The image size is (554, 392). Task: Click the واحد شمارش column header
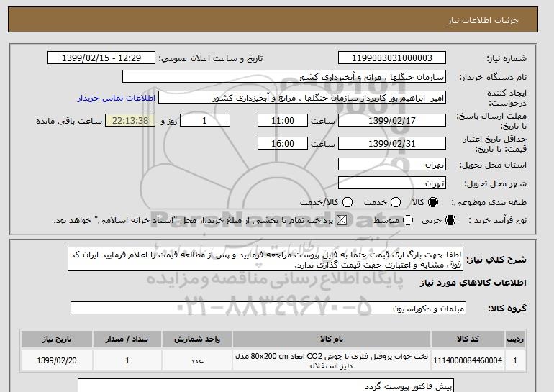pos(197,339)
